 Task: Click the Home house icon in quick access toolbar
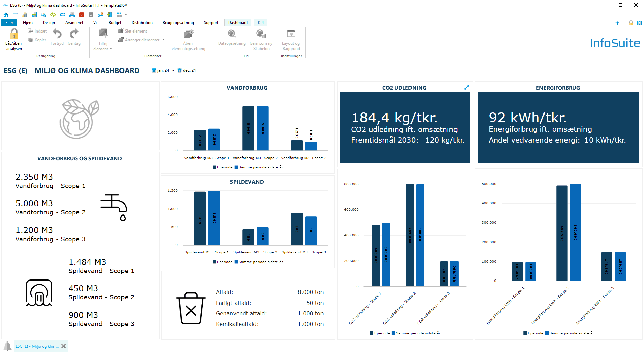point(6,15)
